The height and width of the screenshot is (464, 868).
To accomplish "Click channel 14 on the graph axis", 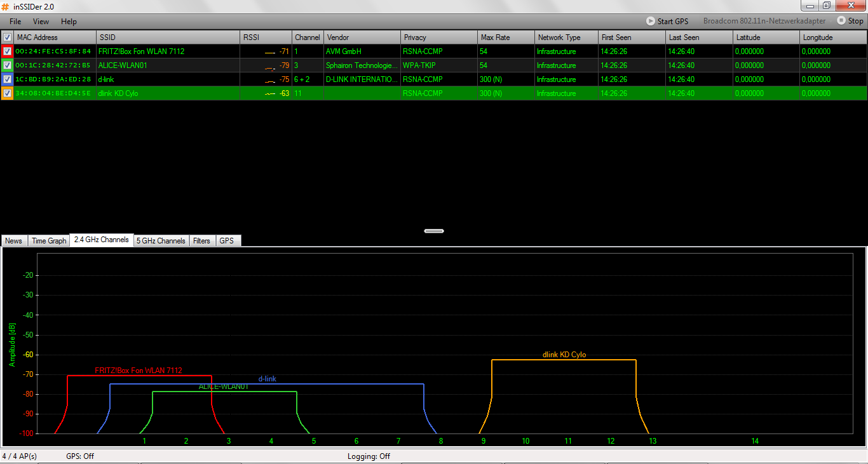I will point(755,441).
